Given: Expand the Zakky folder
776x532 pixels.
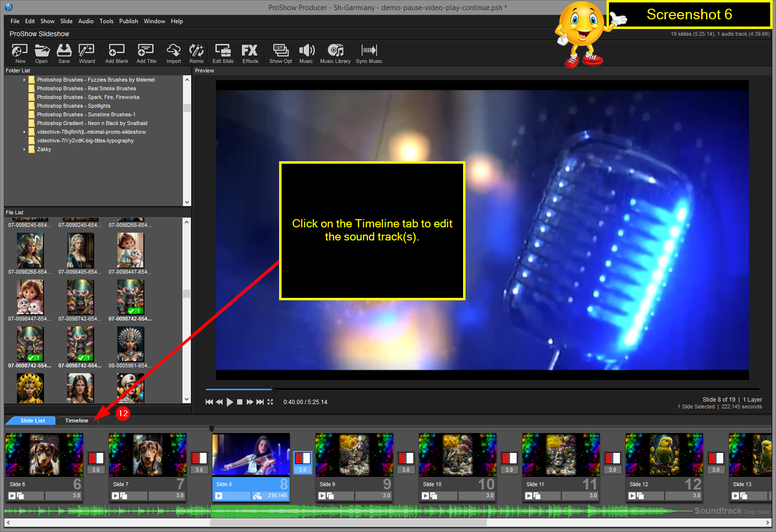Looking at the screenshot, I should click(24, 149).
